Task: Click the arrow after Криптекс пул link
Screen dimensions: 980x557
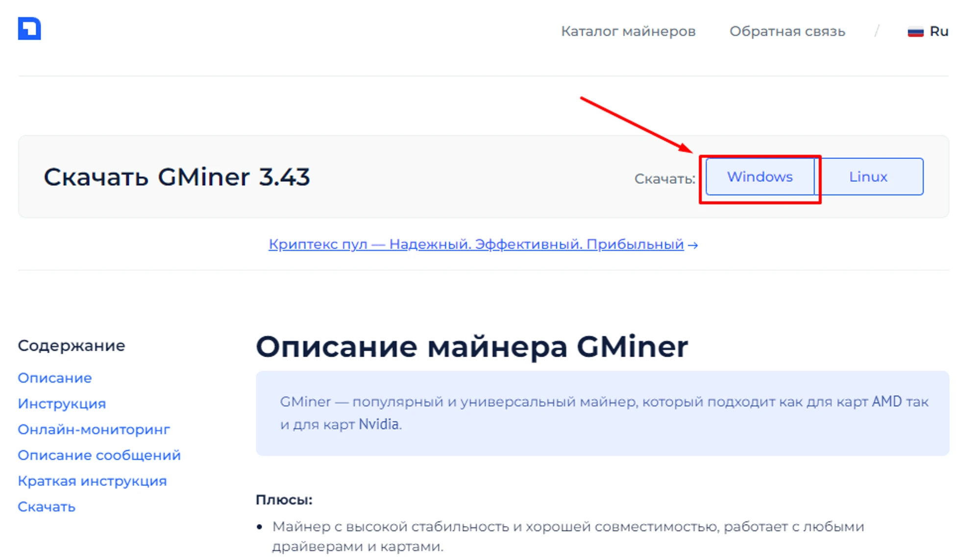Action: pyautogui.click(x=693, y=245)
